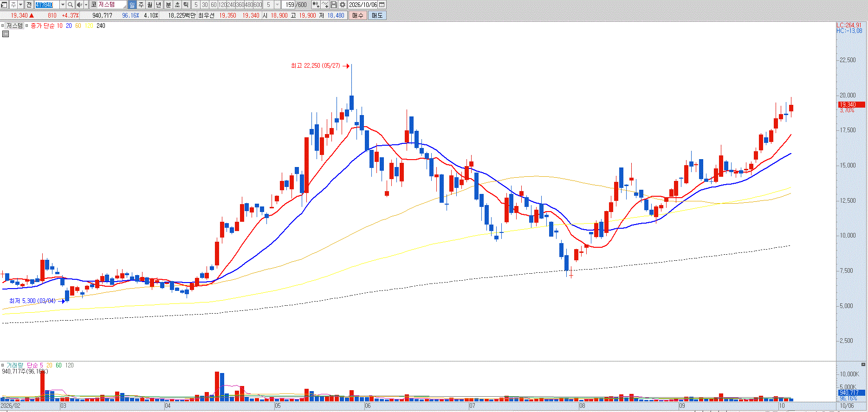Click the data grid icon below 저스템 label
This screenshot has height=412, width=868.
6,34
